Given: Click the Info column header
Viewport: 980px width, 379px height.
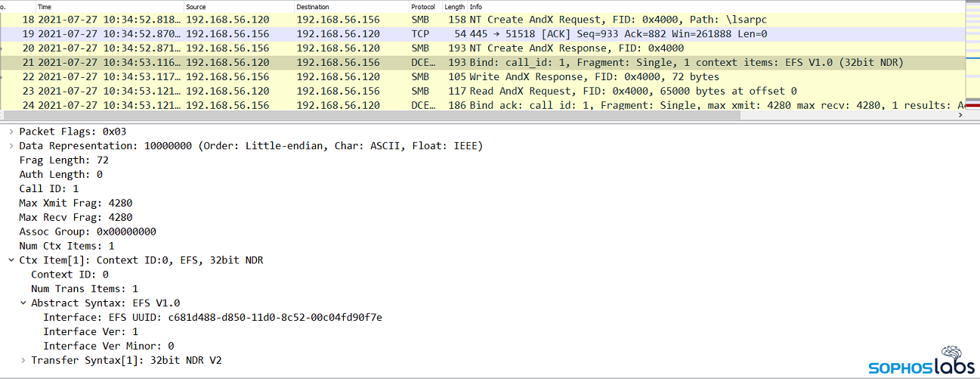Looking at the screenshot, I should coord(680,6).
